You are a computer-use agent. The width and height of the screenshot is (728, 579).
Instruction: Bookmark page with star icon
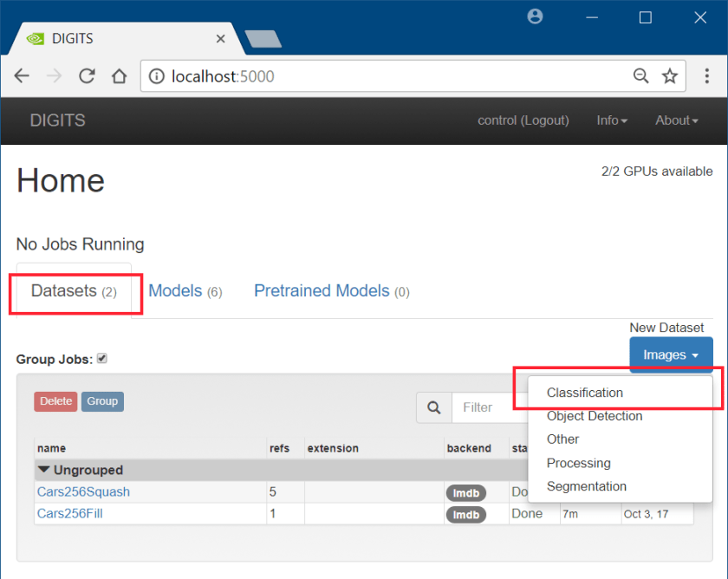point(670,76)
